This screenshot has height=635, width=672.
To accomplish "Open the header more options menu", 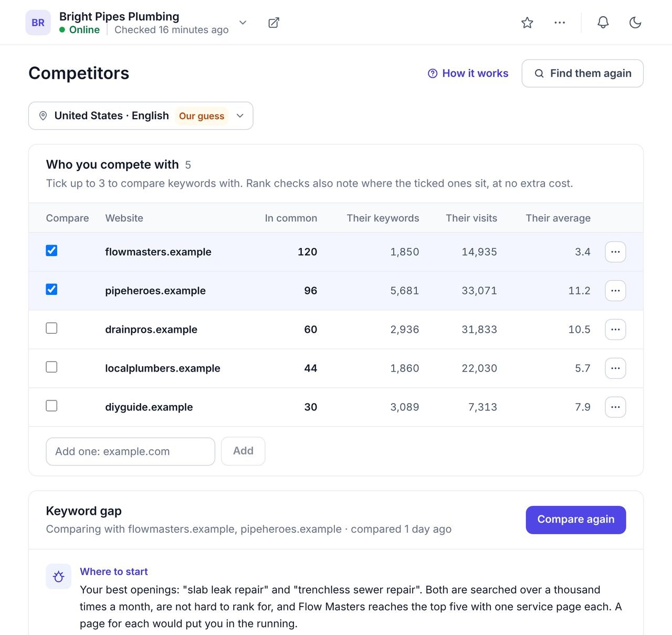I will point(560,23).
